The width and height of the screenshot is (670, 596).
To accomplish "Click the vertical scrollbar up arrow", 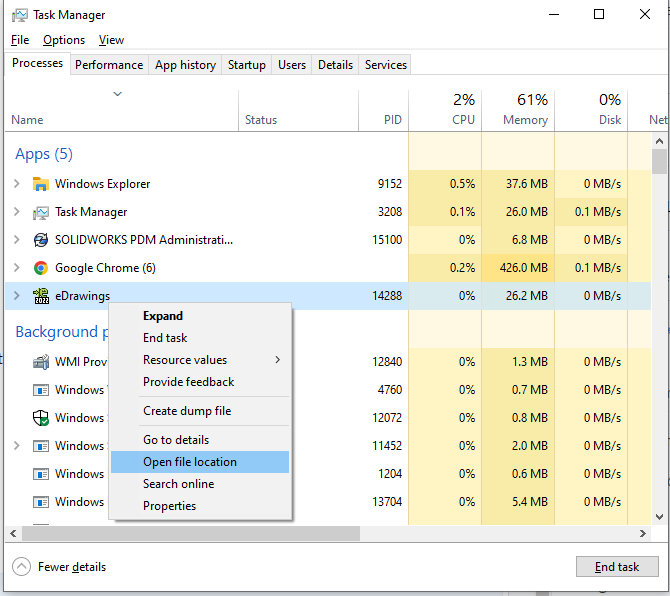I will pos(659,141).
